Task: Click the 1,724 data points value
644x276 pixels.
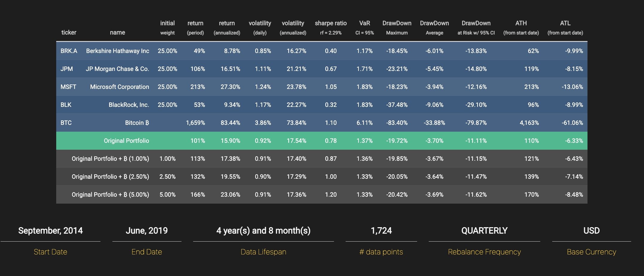Action: (381, 231)
